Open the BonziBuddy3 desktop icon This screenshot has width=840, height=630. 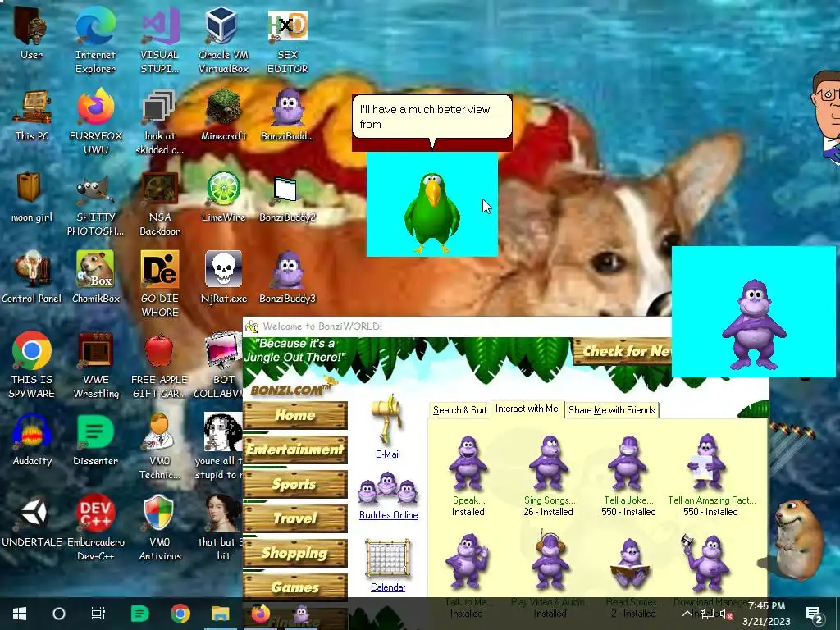[x=288, y=277]
